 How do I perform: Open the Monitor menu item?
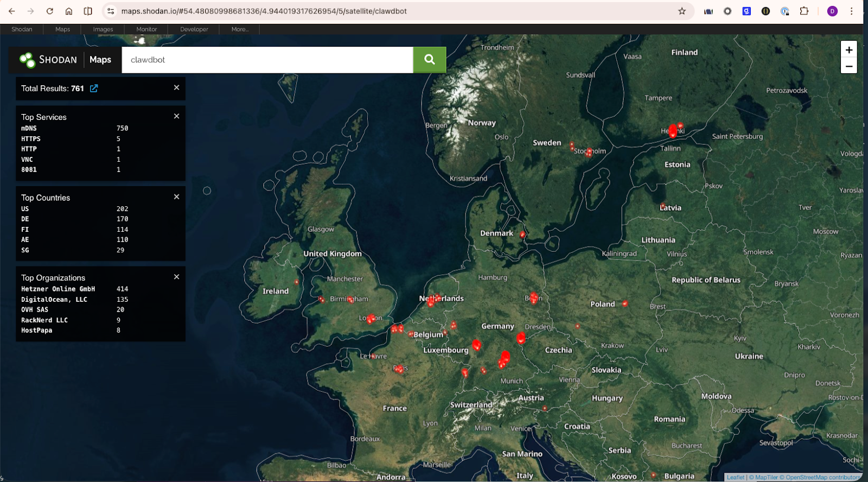point(146,29)
